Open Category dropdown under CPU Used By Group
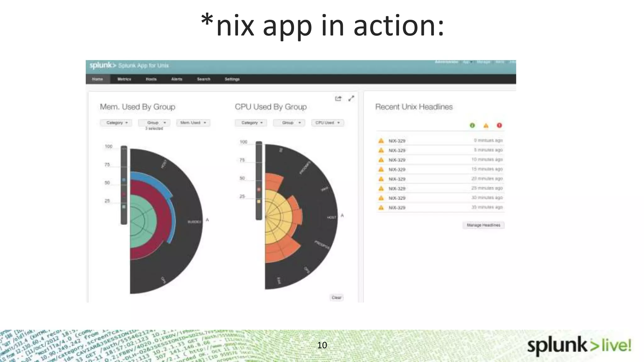644x362 pixels. click(x=251, y=123)
